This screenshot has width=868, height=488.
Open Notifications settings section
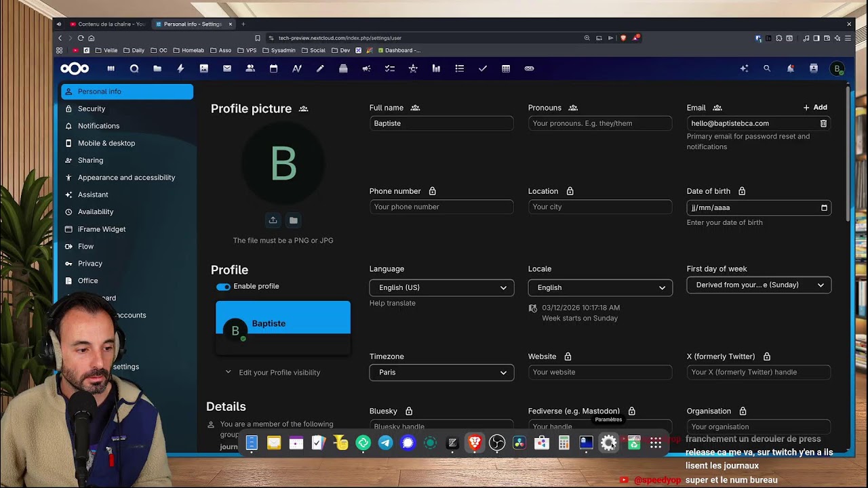127,126
